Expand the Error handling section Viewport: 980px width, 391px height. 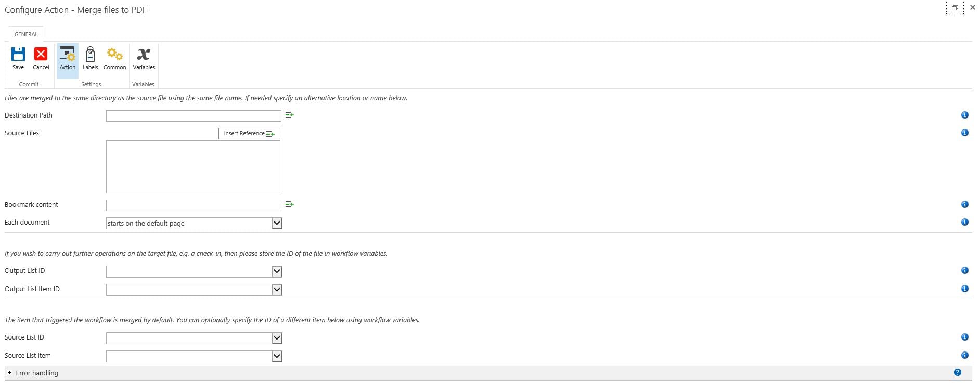pos(9,373)
